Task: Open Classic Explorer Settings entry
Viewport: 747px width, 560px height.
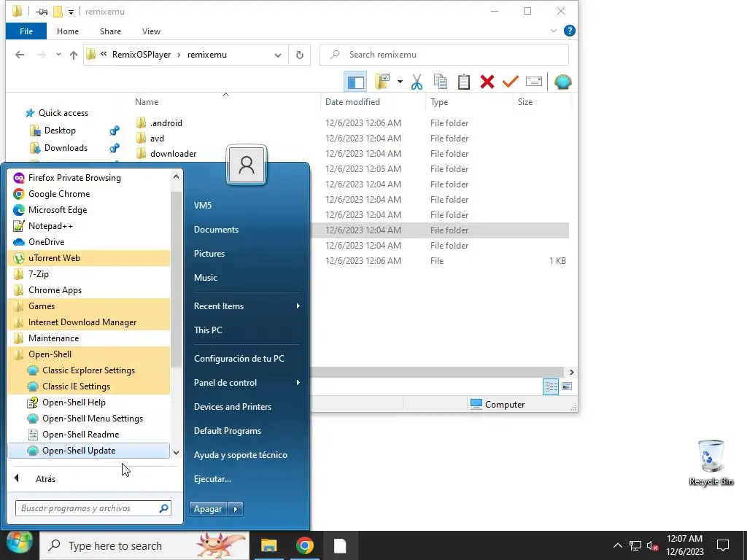Action: [x=88, y=370]
